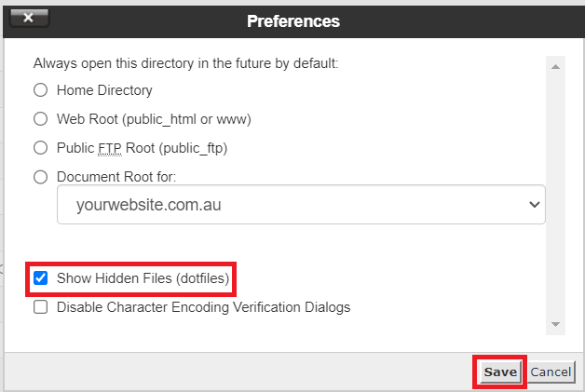Click the "Home Directory" label text
Image resolution: width=585 pixels, height=392 pixels.
[x=104, y=91]
